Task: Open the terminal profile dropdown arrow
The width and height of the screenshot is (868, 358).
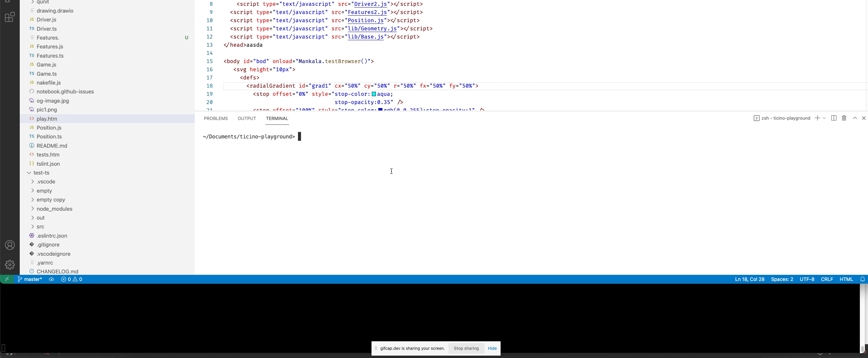Action: (825, 118)
